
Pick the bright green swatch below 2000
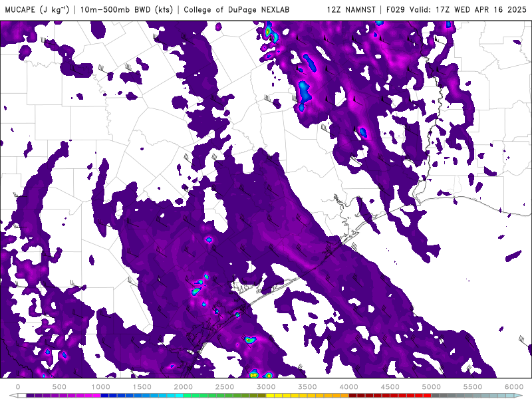(x=188, y=396)
